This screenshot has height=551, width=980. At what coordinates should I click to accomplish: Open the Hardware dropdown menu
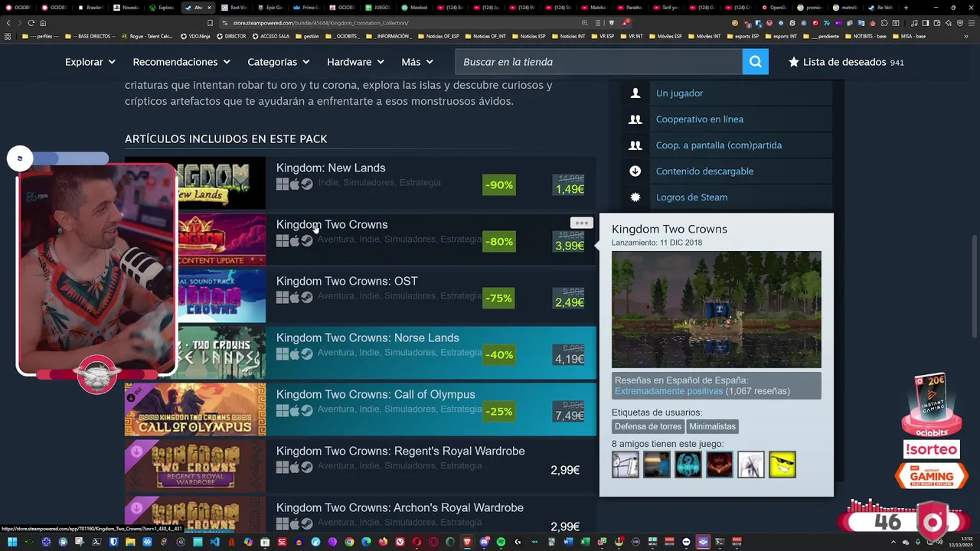(x=355, y=62)
